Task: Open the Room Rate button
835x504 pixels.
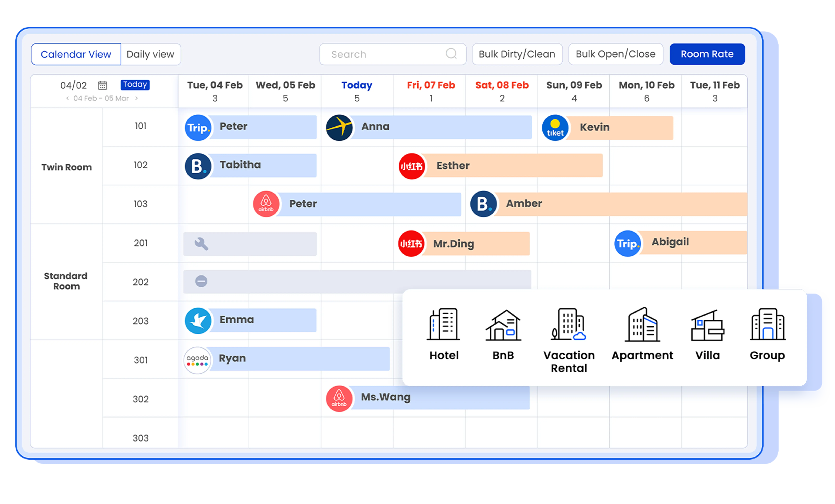Action: point(707,54)
